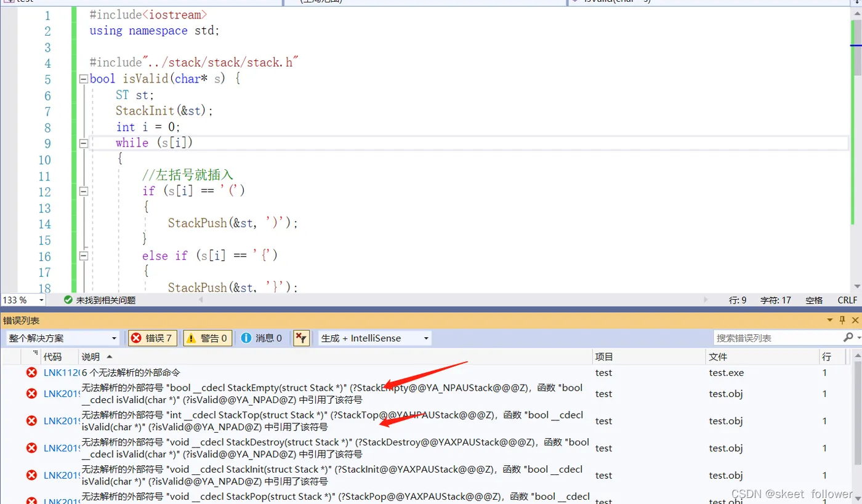This screenshot has width=862, height=504.
Task: Click the editor horizontal scrollbar right arrow
Action: point(706,300)
